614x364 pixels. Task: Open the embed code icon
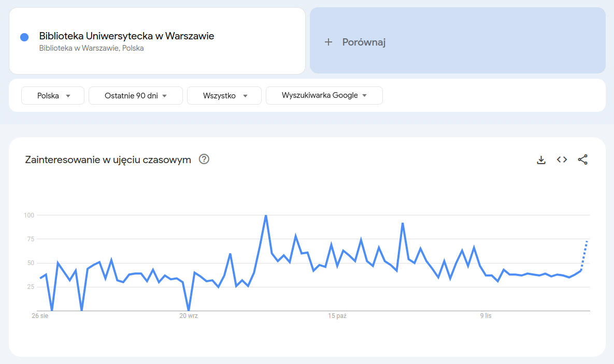562,159
